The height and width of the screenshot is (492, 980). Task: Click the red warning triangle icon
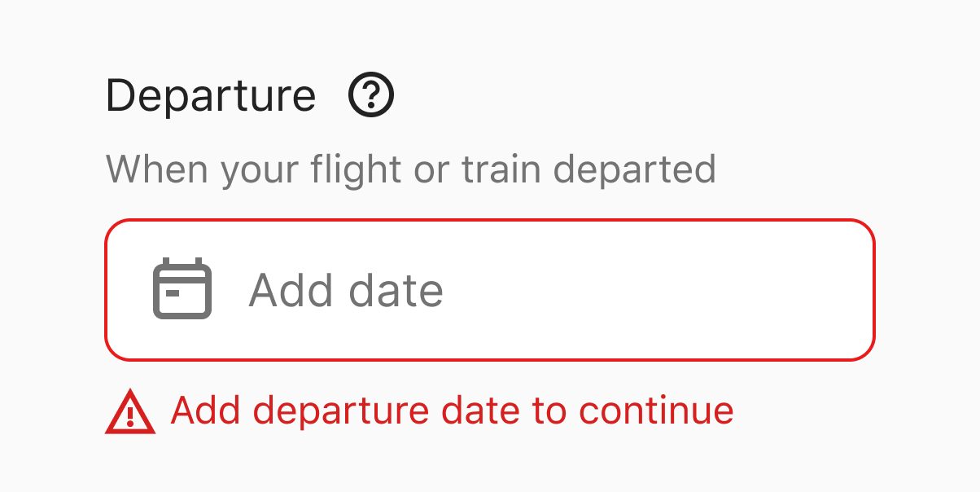(130, 411)
